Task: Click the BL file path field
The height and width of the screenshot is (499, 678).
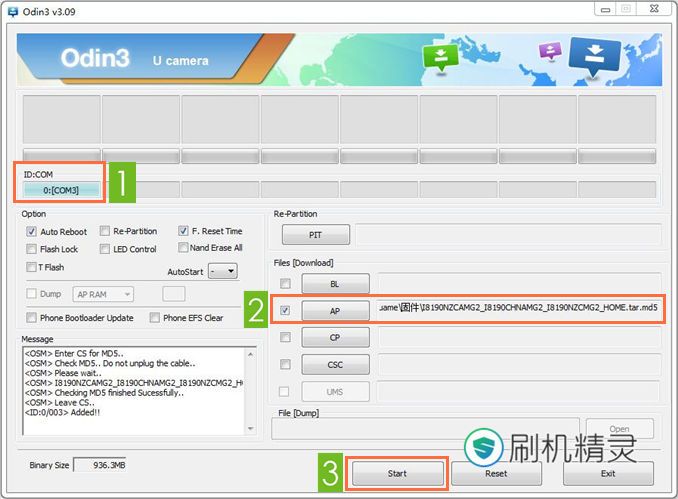Action: point(519,283)
